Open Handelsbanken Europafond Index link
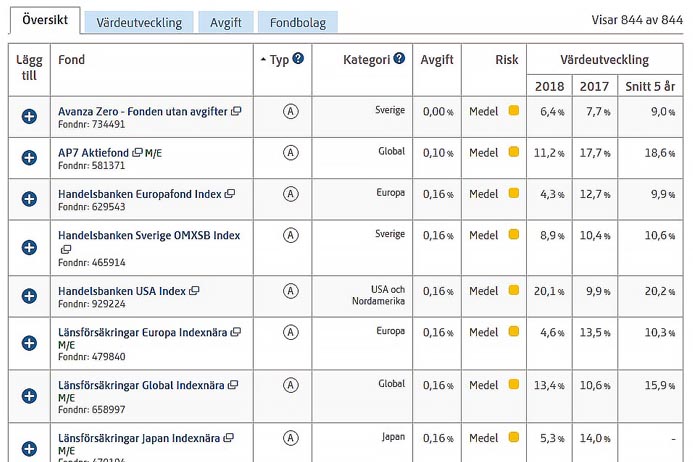This screenshot has width=693, height=462. click(x=140, y=194)
